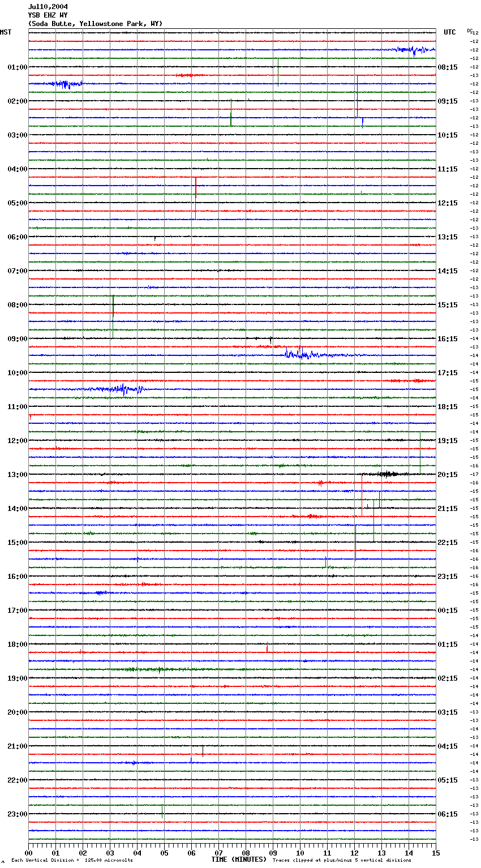Click the DC offset column header
Image resolution: width=481 pixels, height=868 pixels.
pos(470,31)
